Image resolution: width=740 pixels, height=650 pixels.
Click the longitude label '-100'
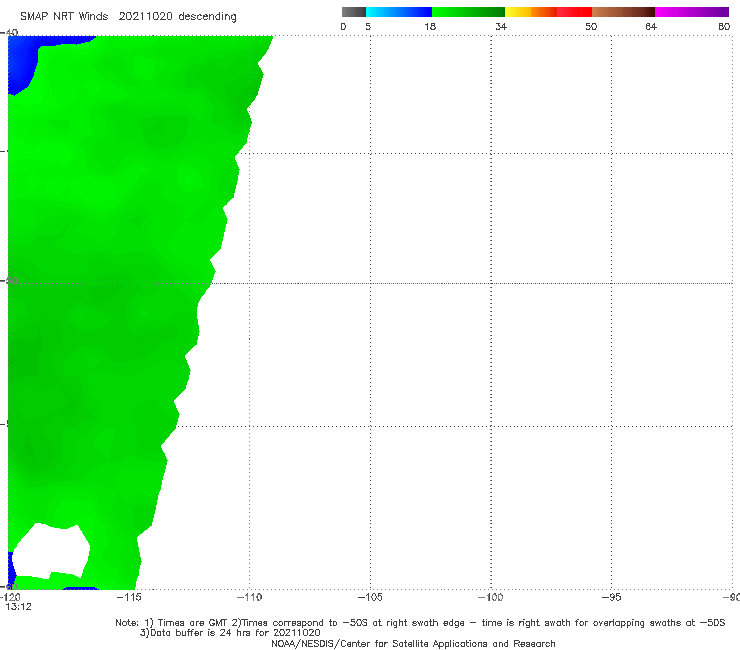click(490, 597)
